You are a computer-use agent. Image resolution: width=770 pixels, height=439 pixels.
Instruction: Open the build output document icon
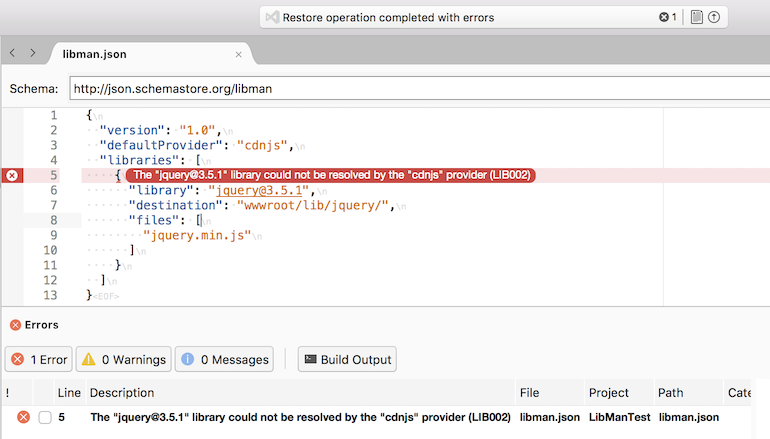pyautogui.click(x=696, y=17)
